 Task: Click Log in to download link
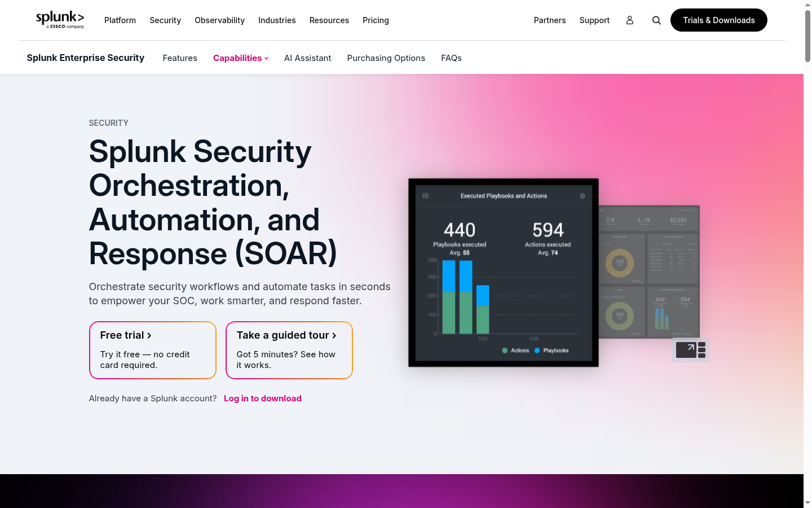[x=263, y=398]
